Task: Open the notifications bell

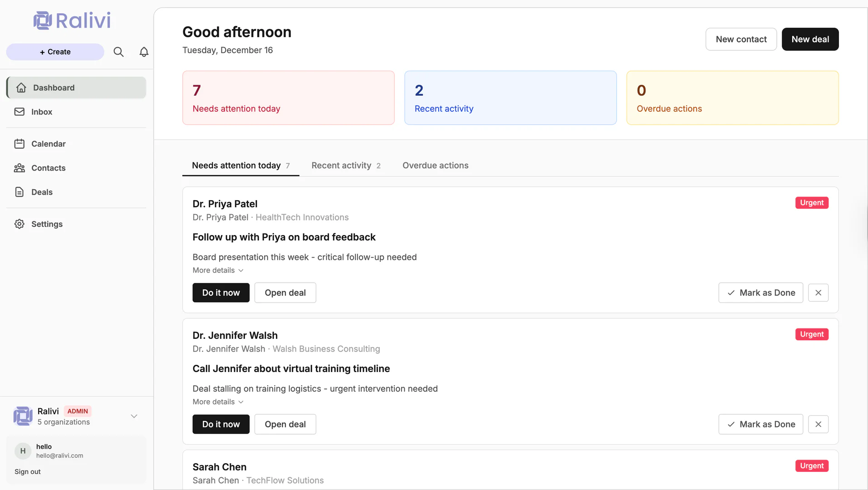Action: click(x=143, y=52)
